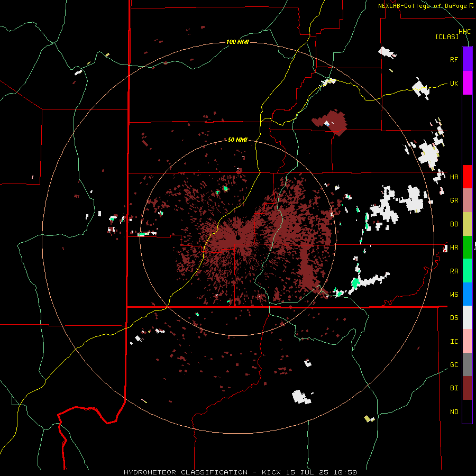Click the BI legend label

pos(454,388)
